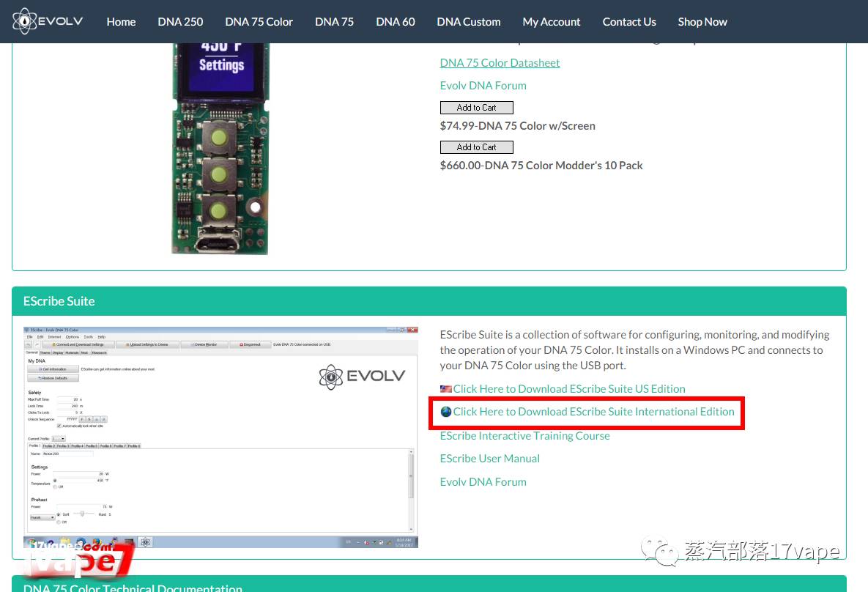868x592 pixels.
Task: Open the EScribe Interactive Training Course link
Action: tap(524, 436)
